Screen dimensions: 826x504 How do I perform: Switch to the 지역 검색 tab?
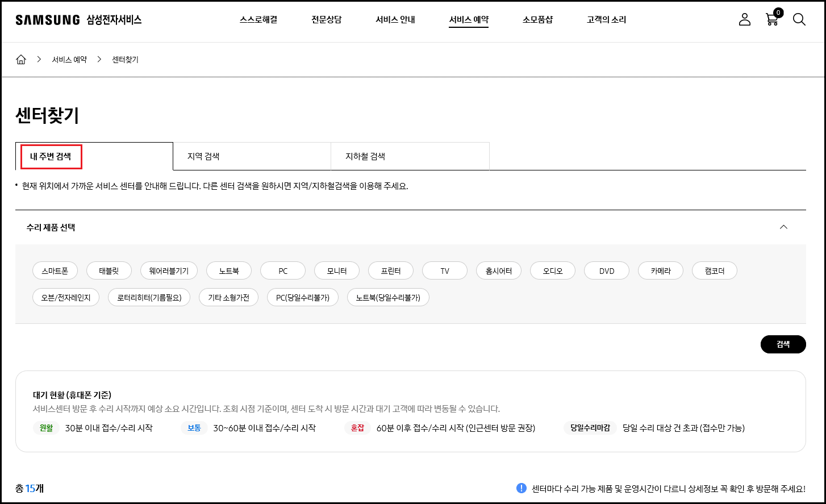coord(252,156)
